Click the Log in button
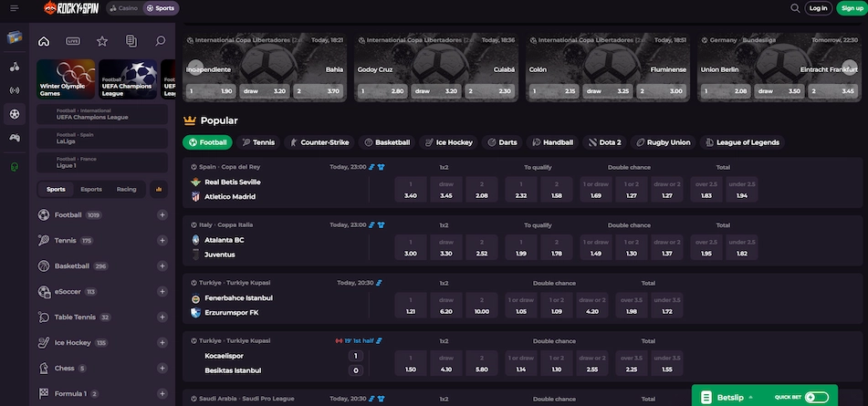Screen dimensions: 868x406 (x=818, y=8)
